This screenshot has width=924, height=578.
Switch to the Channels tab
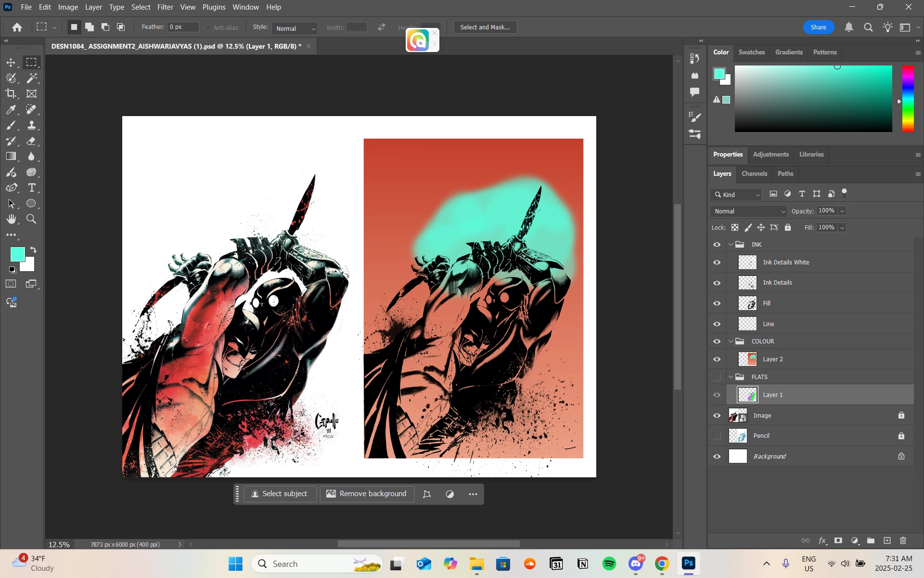tap(754, 174)
